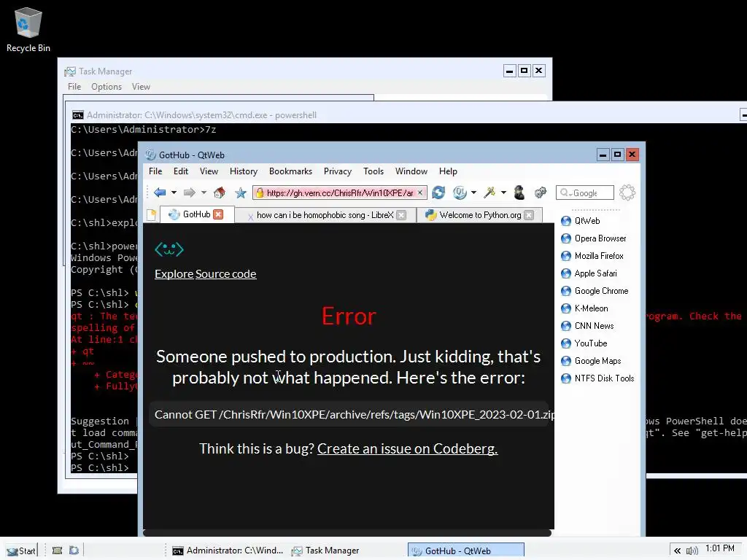Image resolution: width=747 pixels, height=560 pixels.
Task: Click the volume speaker tray icon
Action: (692, 551)
